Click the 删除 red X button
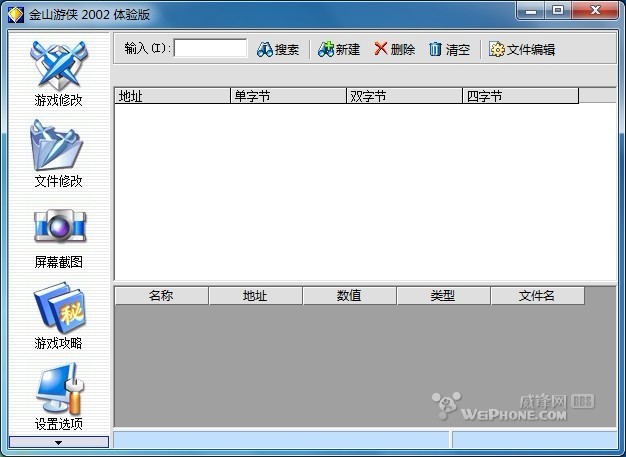This screenshot has width=626, height=457. point(394,49)
